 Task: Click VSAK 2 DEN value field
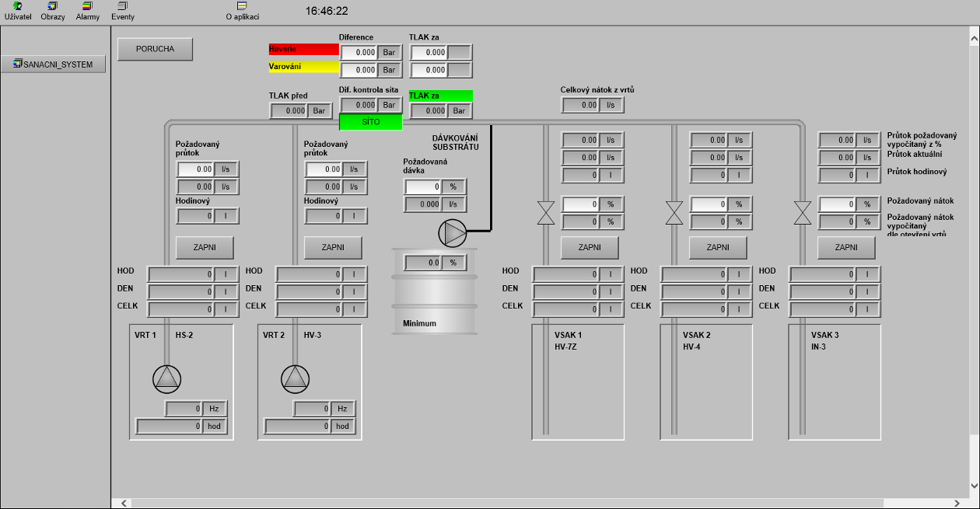(x=694, y=292)
